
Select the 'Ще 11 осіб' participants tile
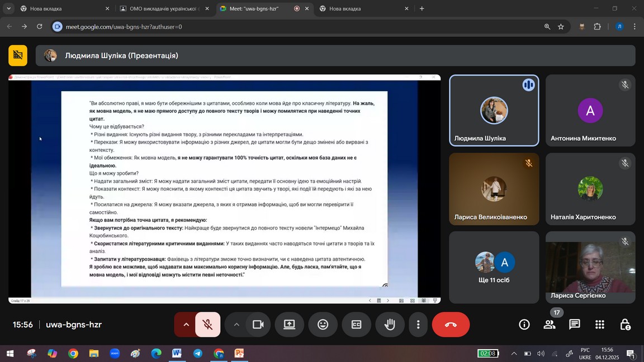pyautogui.click(x=494, y=267)
